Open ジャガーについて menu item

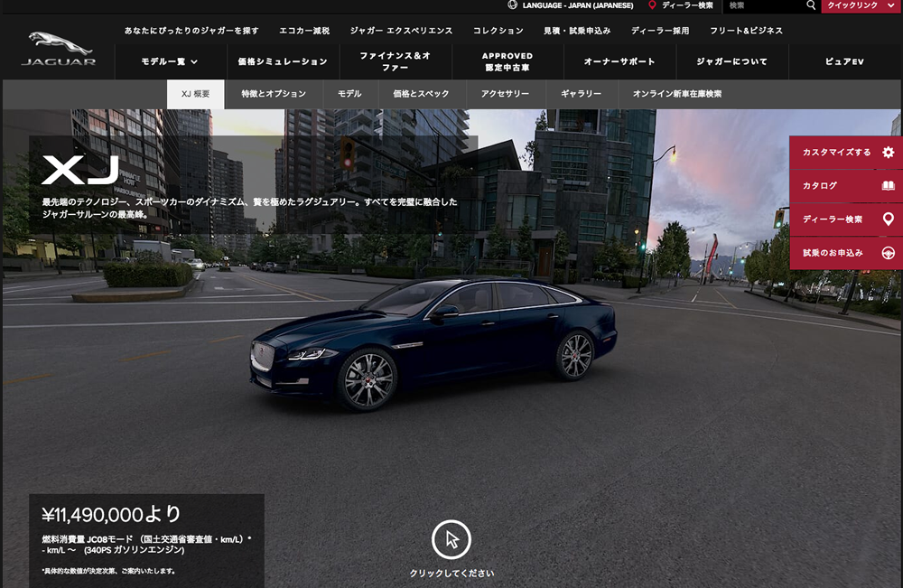(732, 61)
